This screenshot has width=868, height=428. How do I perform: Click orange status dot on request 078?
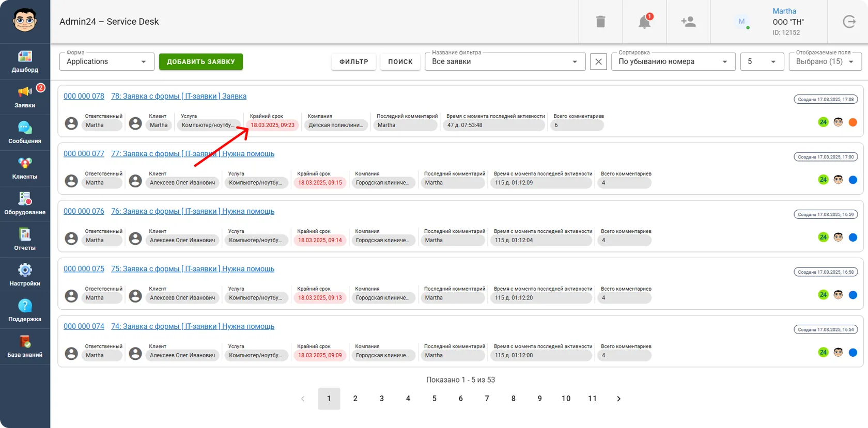[853, 122]
